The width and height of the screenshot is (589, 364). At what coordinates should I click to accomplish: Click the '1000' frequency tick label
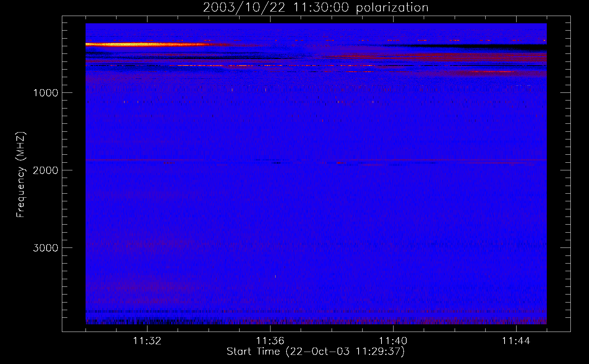click(x=46, y=93)
